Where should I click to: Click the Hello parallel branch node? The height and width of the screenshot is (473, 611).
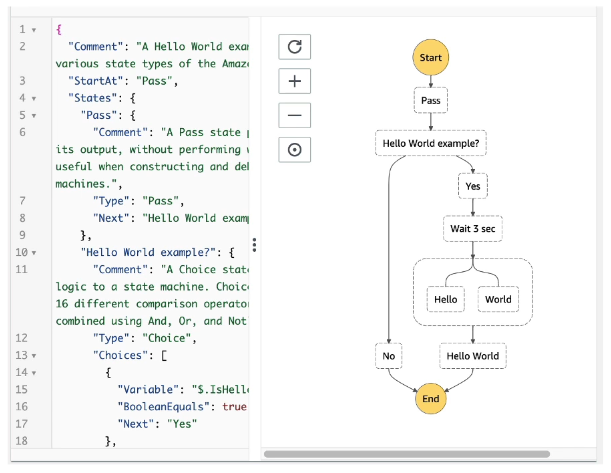pyautogui.click(x=445, y=299)
